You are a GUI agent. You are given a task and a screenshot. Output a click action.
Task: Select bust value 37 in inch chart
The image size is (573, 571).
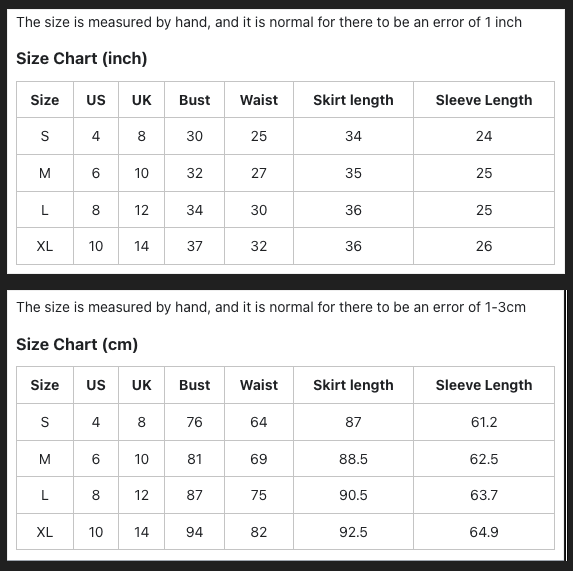[x=194, y=246]
